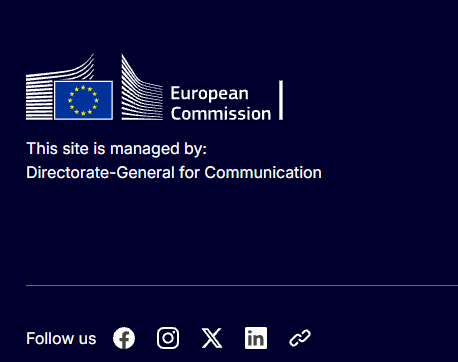Open Directorate-General for Communication link
This screenshot has width=458, height=362.
click(174, 173)
